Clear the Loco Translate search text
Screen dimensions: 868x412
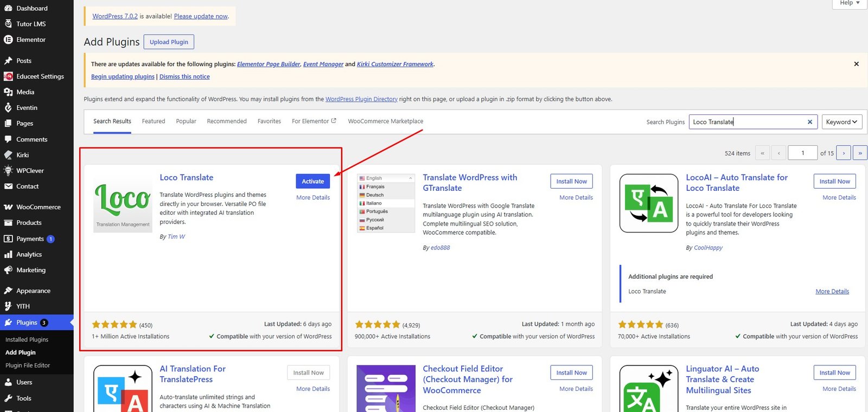pyautogui.click(x=810, y=122)
